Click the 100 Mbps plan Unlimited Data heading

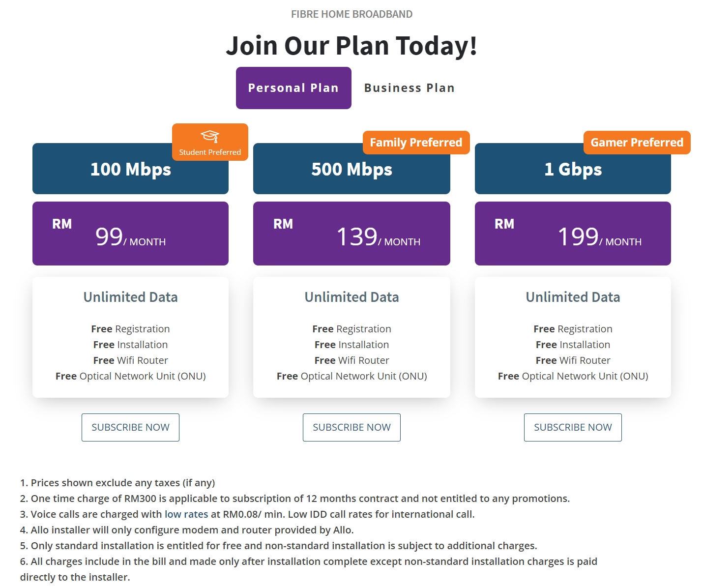tap(130, 297)
